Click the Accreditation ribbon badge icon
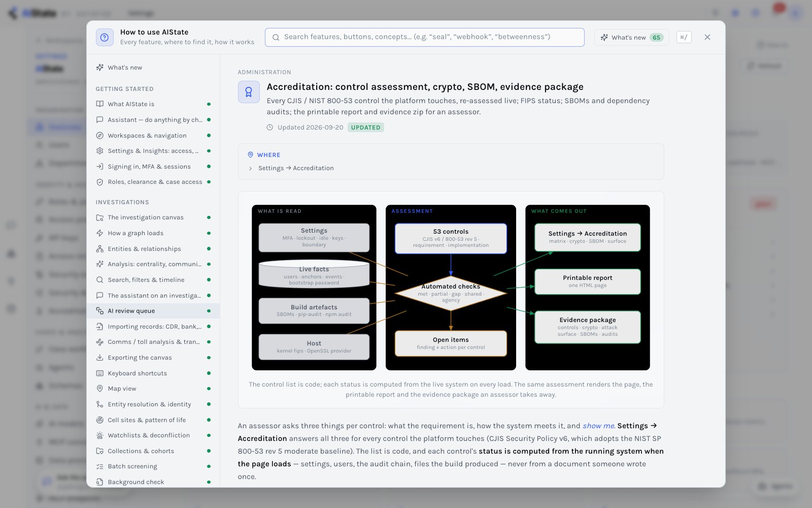The width and height of the screenshot is (812, 508). pyautogui.click(x=249, y=92)
